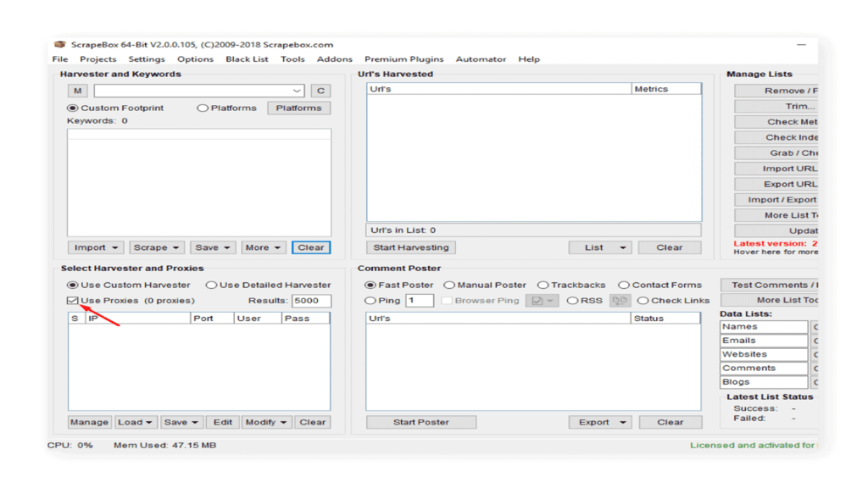Clear the keywords list

coord(311,247)
